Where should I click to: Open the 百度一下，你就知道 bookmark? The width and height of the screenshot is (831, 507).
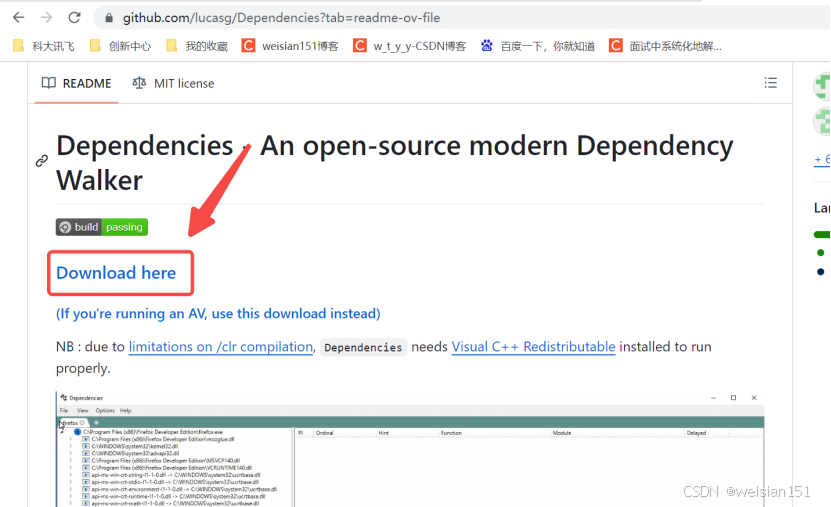[537, 46]
